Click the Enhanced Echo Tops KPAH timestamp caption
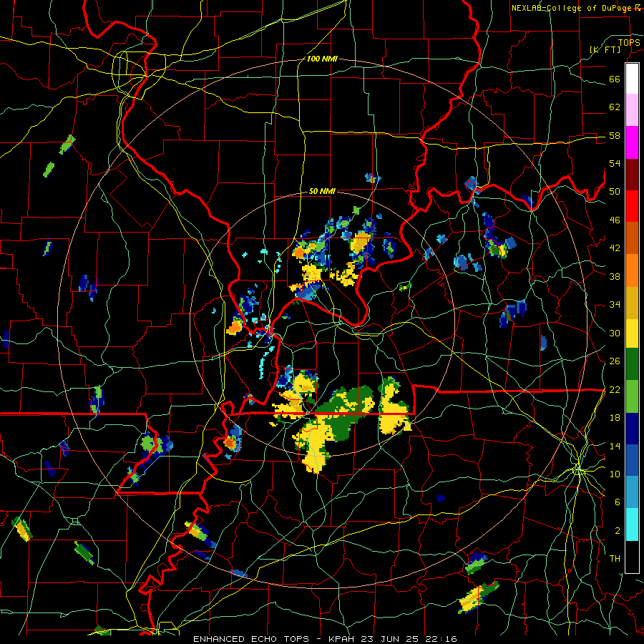This screenshot has height=644, width=644. tap(325, 639)
